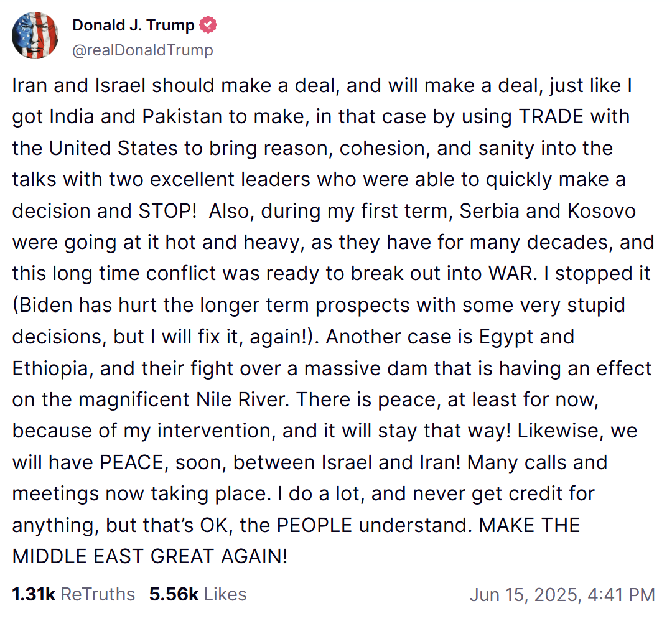Click Egypt and in post text
The width and height of the screenshot is (672, 621).
(526, 337)
